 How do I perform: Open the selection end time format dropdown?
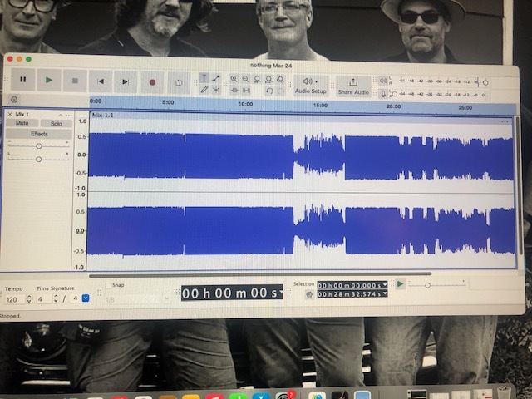coord(385,293)
